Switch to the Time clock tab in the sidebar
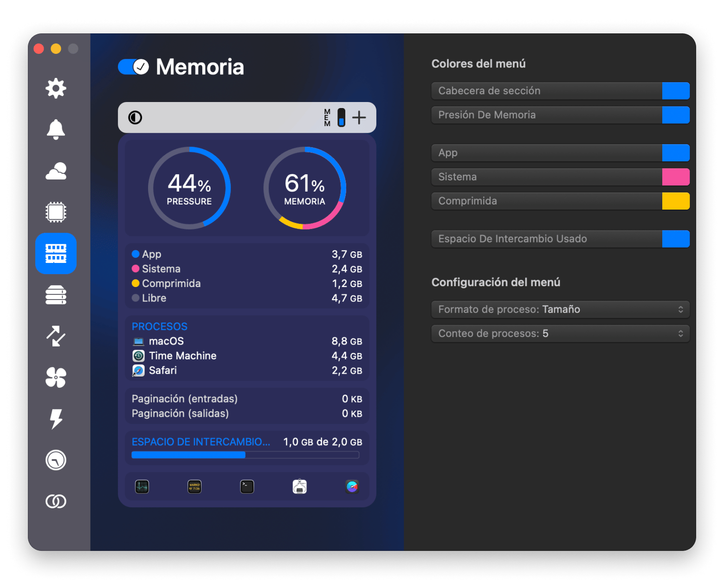 click(x=56, y=460)
